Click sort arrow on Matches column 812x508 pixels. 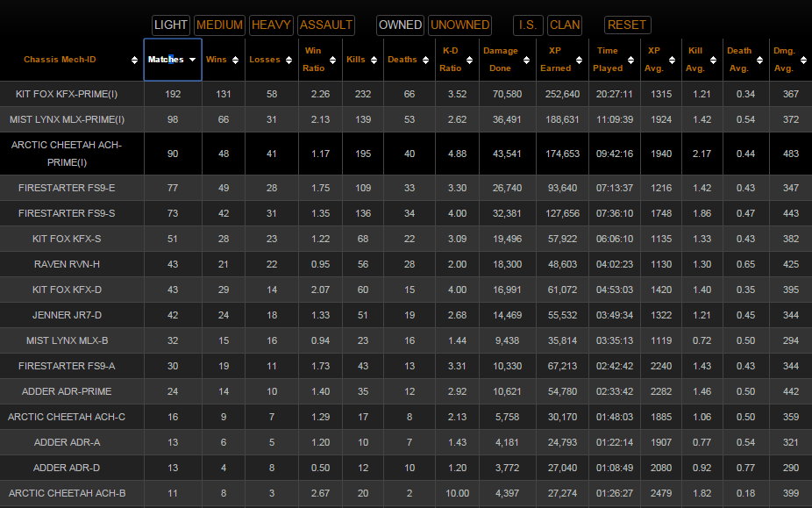point(192,60)
